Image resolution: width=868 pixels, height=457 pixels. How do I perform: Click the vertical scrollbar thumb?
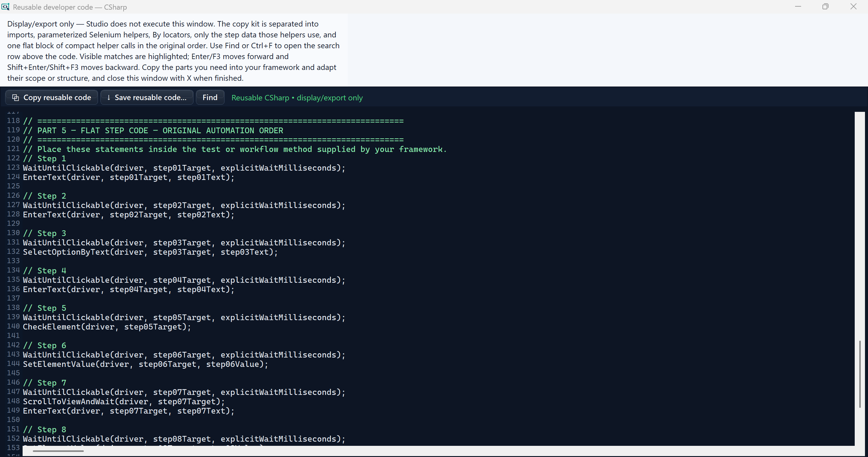point(860,374)
